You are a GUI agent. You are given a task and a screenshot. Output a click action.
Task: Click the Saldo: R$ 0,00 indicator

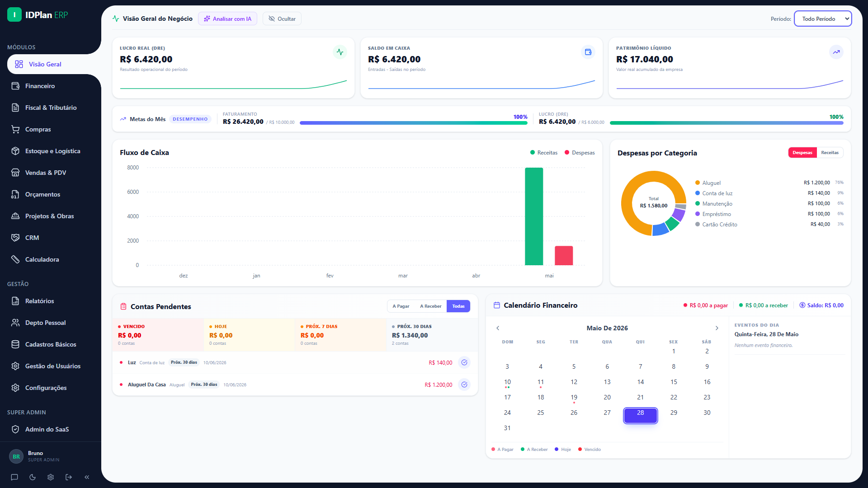pos(821,305)
